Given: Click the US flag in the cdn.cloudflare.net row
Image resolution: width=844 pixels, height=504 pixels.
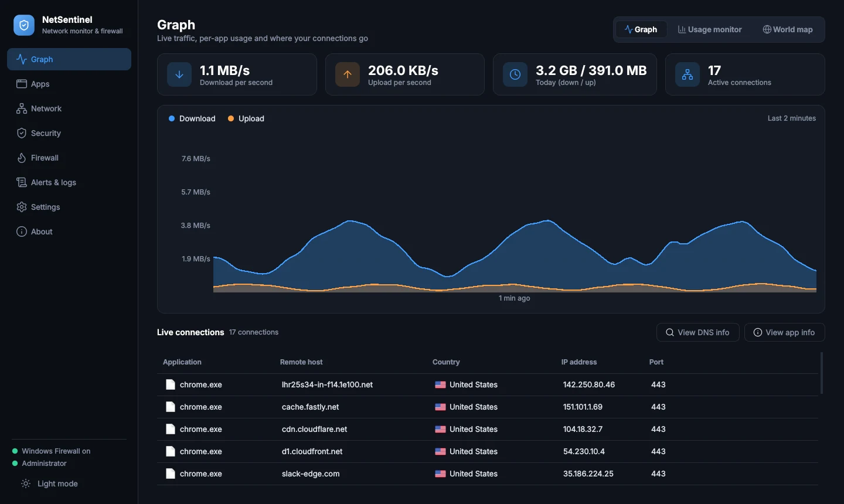Looking at the screenshot, I should click(440, 430).
